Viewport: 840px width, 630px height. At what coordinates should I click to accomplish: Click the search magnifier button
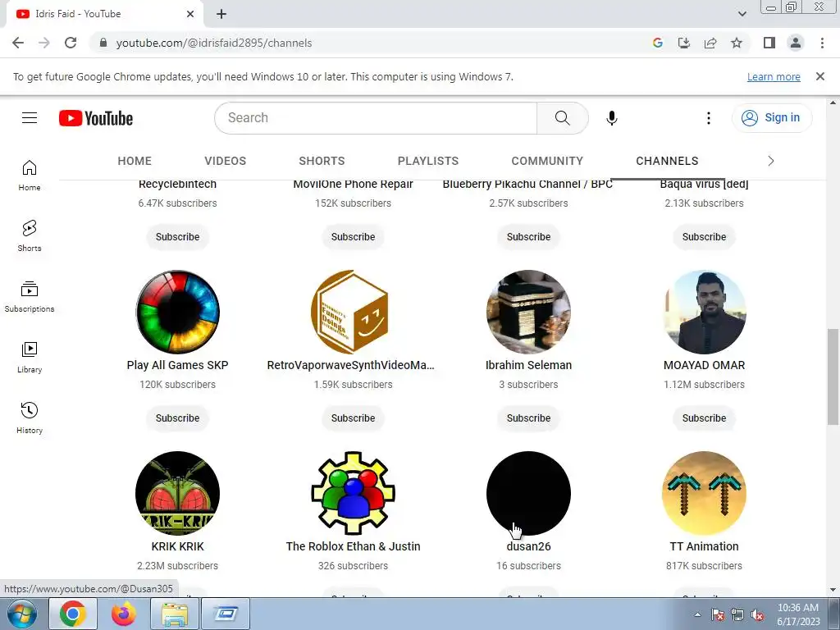click(x=563, y=118)
